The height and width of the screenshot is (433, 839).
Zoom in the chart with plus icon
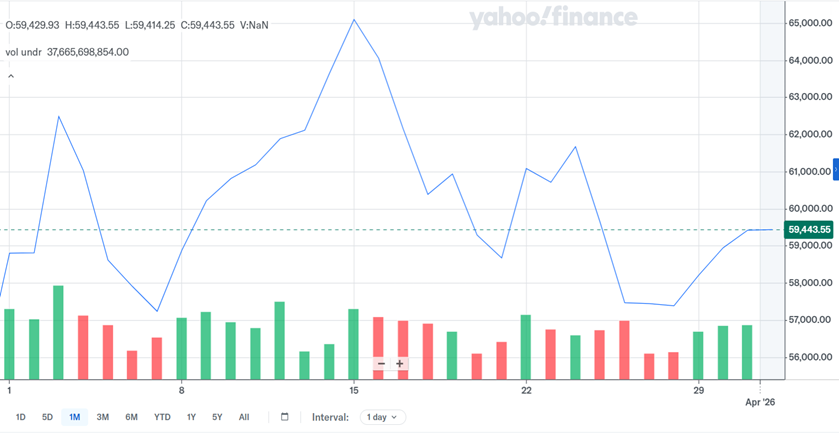pos(400,364)
